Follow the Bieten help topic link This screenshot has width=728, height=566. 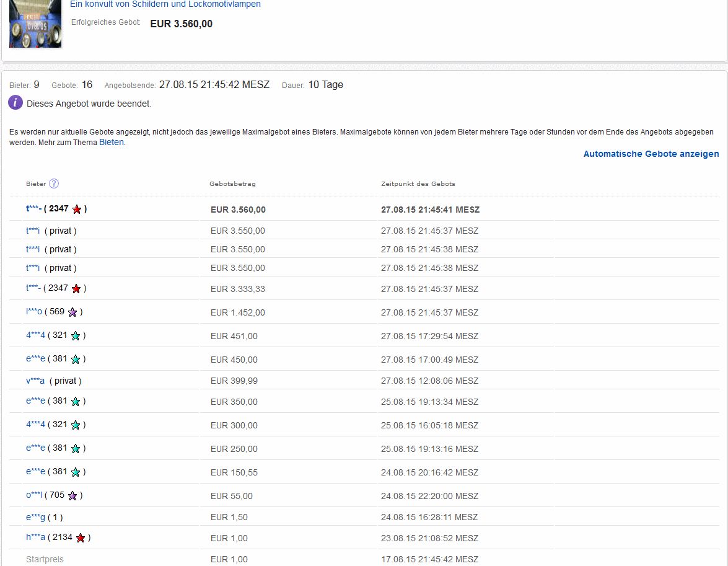click(112, 142)
